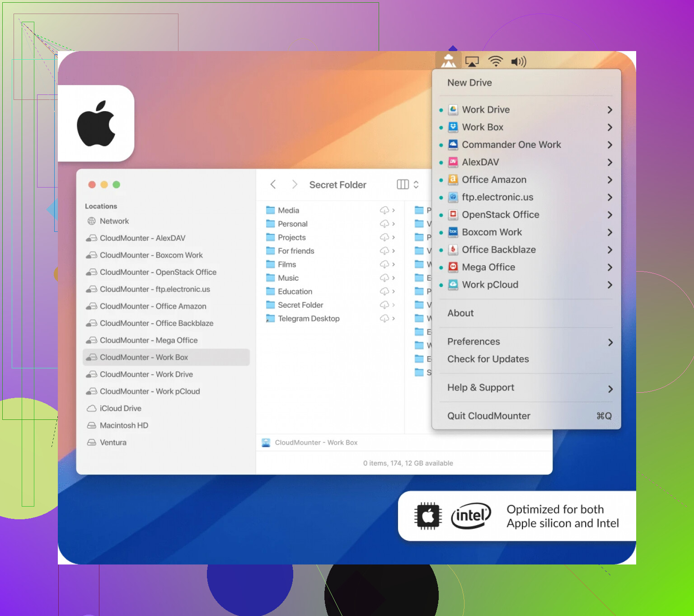Click the Network globe icon in sidebar
The width and height of the screenshot is (694, 616).
tap(92, 221)
